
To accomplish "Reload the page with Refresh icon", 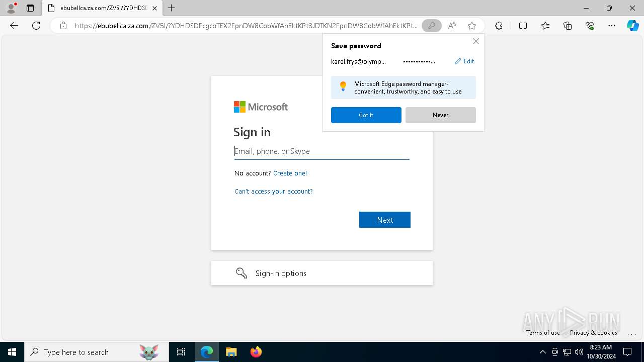I will [36, 26].
